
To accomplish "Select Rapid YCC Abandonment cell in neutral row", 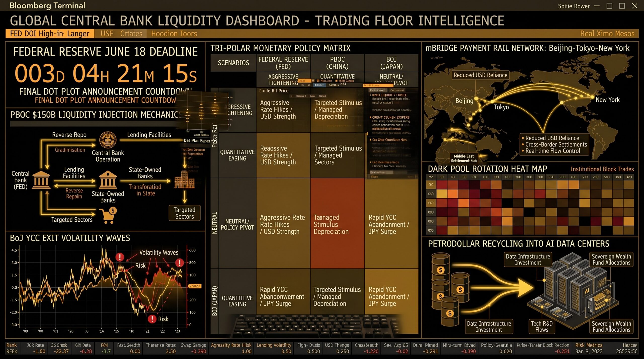I will (x=391, y=223).
